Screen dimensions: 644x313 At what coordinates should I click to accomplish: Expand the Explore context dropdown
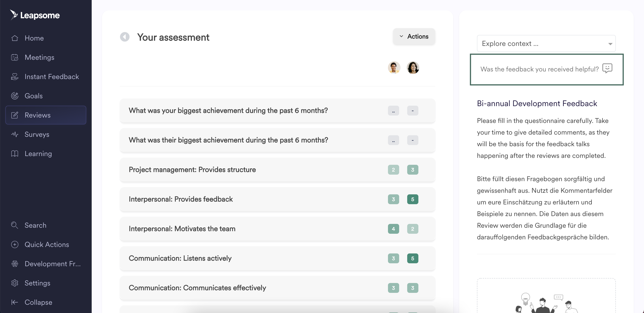point(546,44)
